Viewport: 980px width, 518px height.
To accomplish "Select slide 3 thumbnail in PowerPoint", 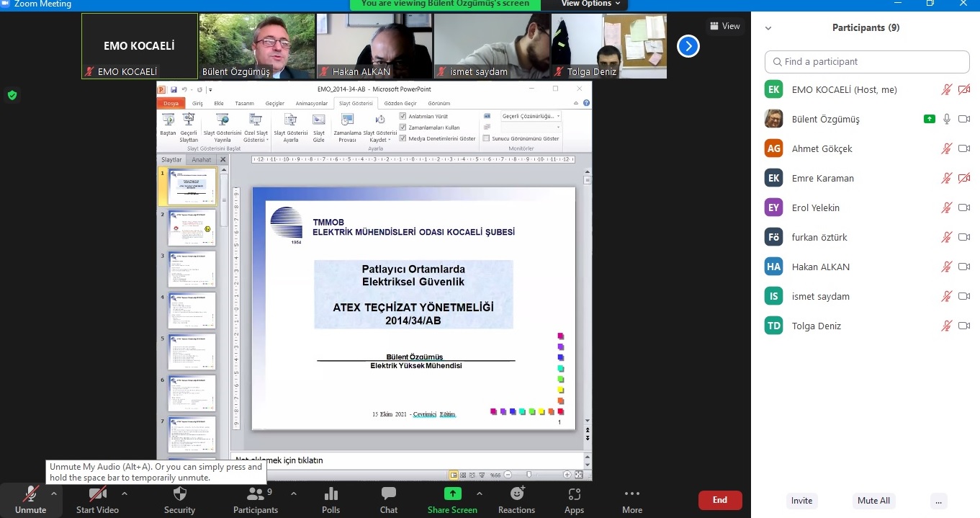I will (x=192, y=269).
